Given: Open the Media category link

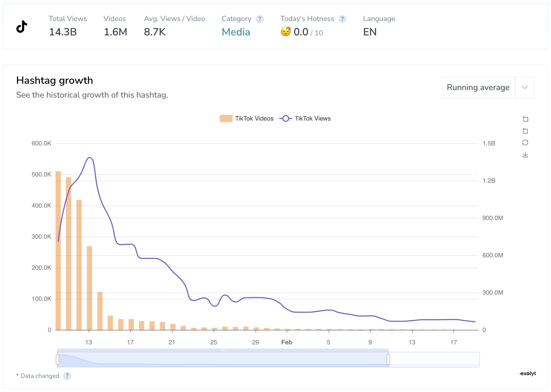Looking at the screenshot, I should 236,32.
